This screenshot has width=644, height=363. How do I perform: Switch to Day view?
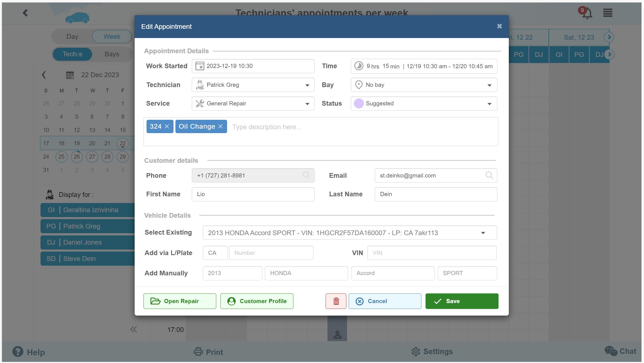(72, 36)
